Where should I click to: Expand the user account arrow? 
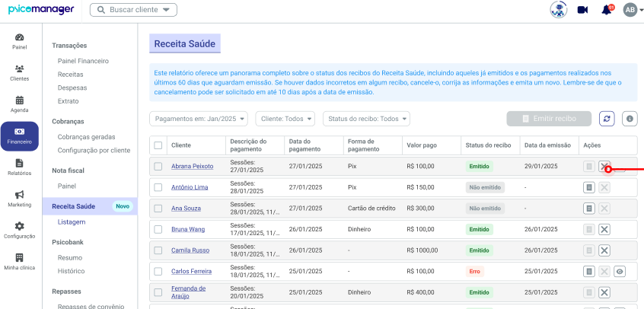click(x=641, y=11)
